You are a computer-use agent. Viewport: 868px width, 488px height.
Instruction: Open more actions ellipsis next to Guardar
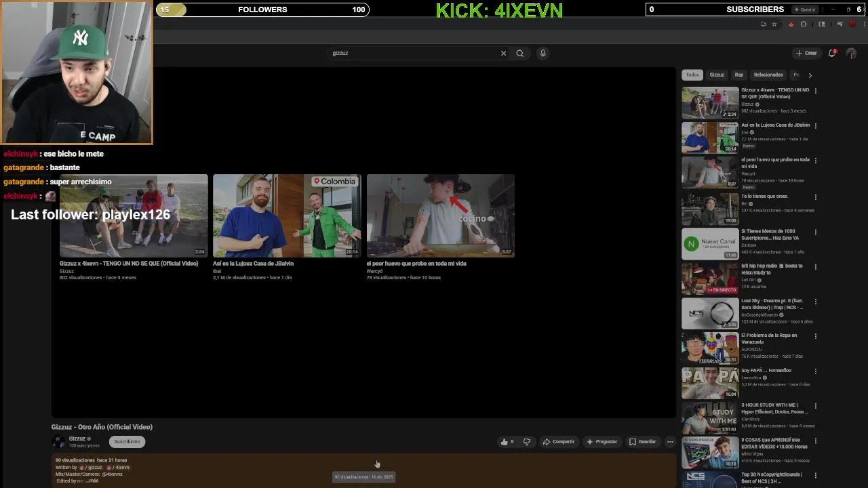(670, 442)
